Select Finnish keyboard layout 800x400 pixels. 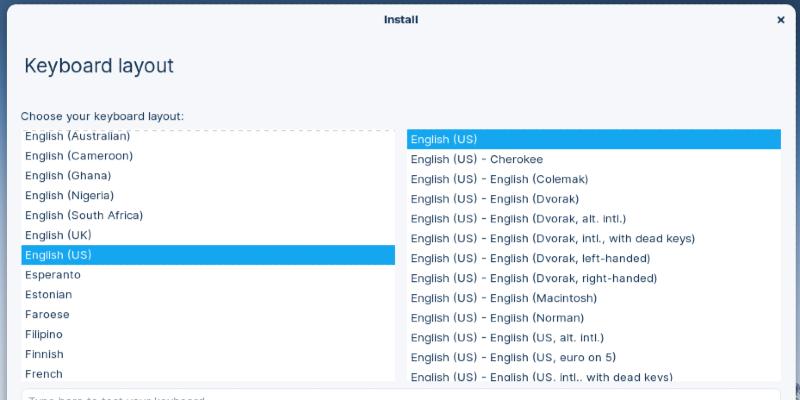44,354
